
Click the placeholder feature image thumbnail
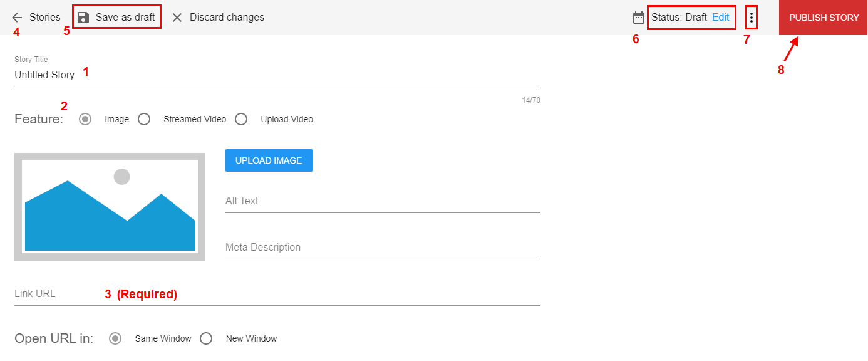pyautogui.click(x=110, y=206)
